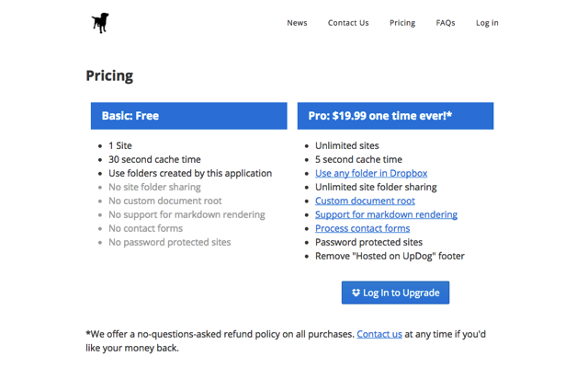Open the News page

tap(297, 23)
